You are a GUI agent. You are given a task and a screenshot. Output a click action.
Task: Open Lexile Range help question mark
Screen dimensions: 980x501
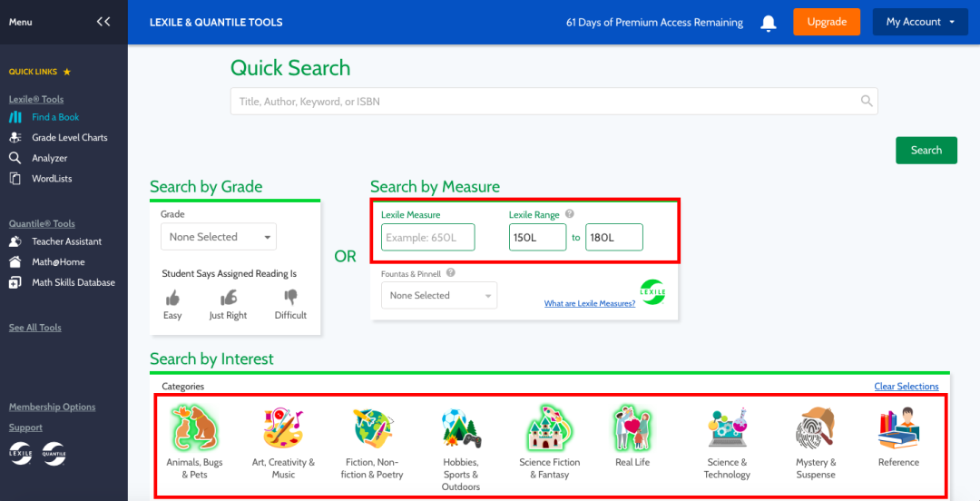tap(569, 214)
